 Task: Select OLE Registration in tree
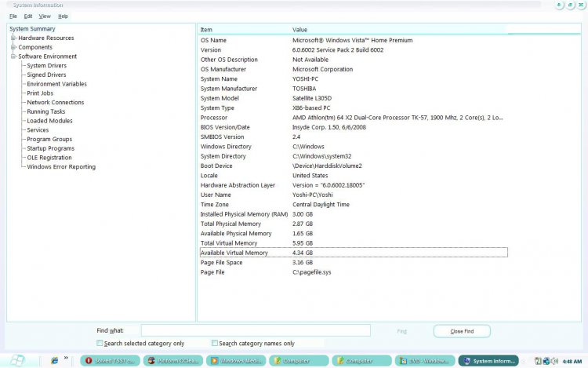[x=49, y=158]
